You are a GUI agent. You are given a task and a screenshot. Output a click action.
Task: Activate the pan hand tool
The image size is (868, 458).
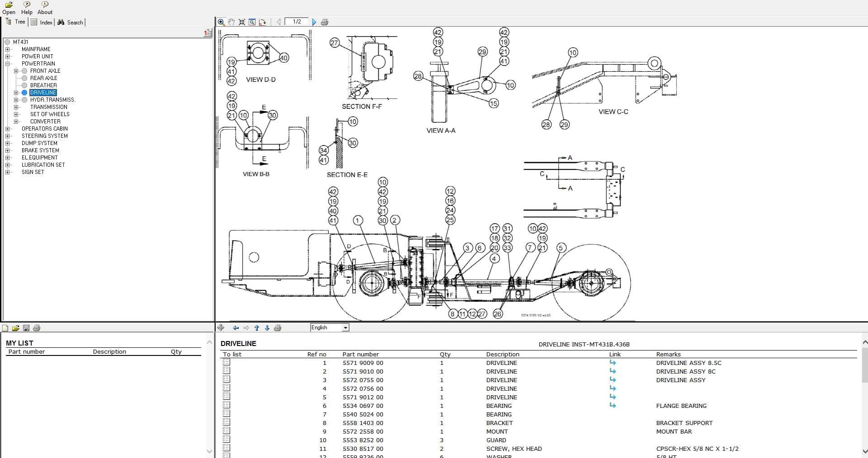[231, 22]
